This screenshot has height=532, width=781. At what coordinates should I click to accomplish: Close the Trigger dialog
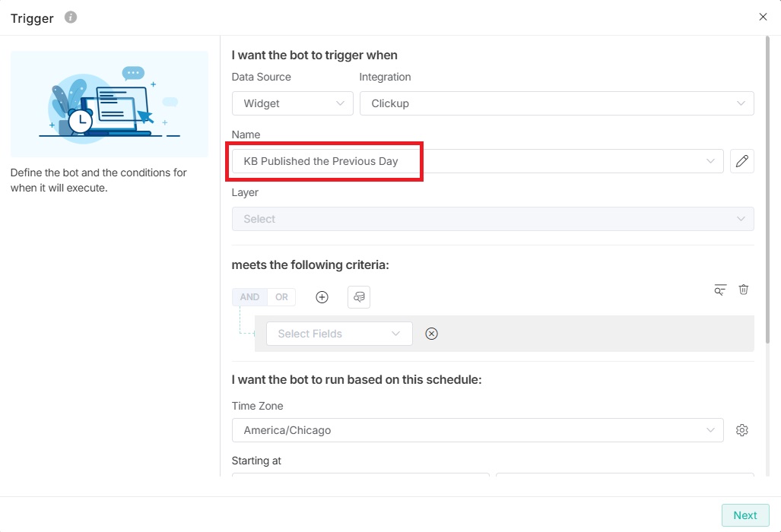point(763,17)
